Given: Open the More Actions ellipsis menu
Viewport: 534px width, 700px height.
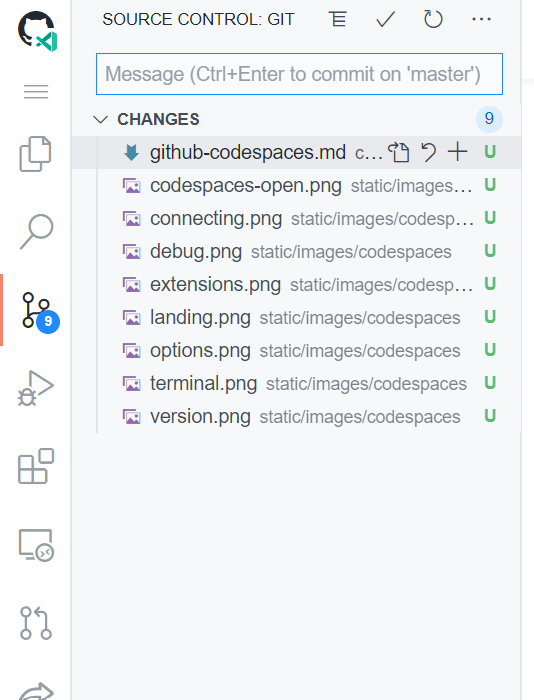Looking at the screenshot, I should [x=481, y=19].
